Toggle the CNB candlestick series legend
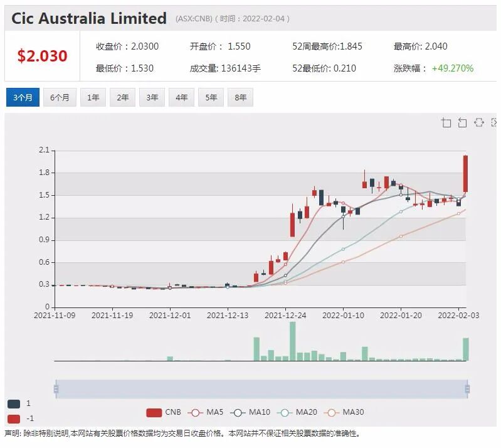501x448 pixels. coord(163,412)
